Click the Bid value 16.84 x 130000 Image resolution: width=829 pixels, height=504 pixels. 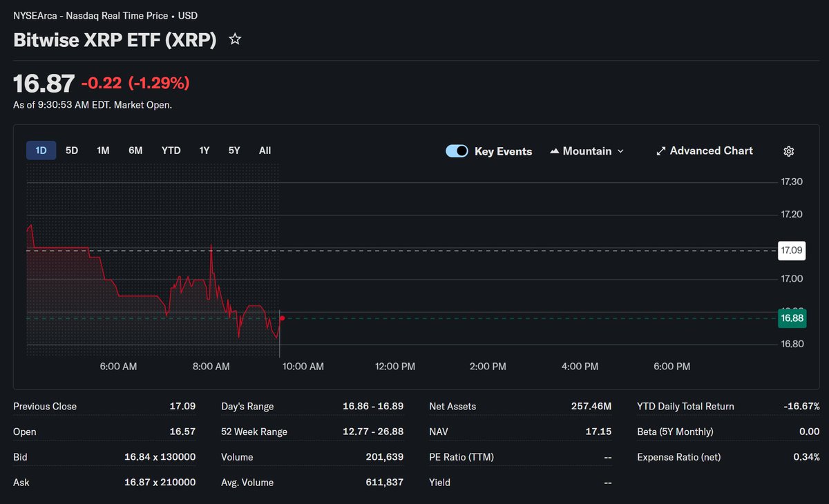click(x=160, y=457)
